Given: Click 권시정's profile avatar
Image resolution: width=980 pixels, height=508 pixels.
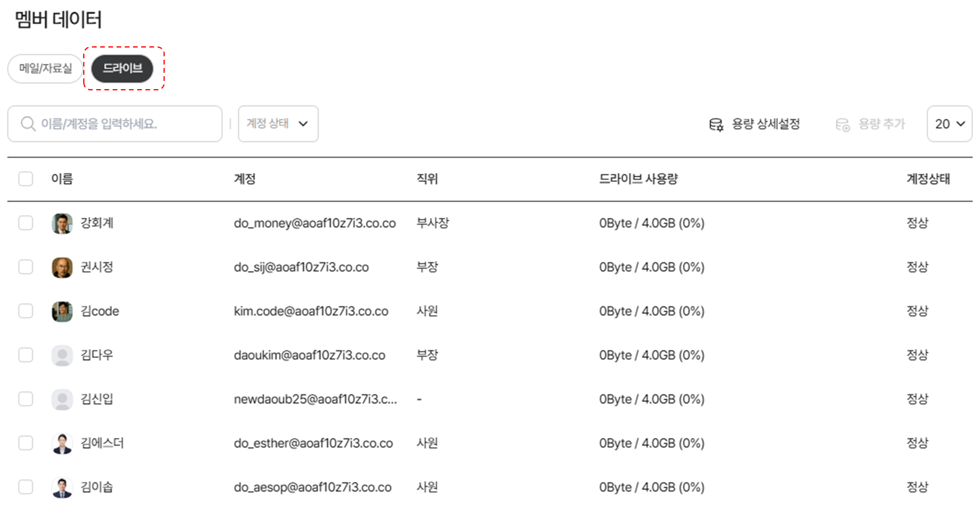Looking at the screenshot, I should (62, 267).
